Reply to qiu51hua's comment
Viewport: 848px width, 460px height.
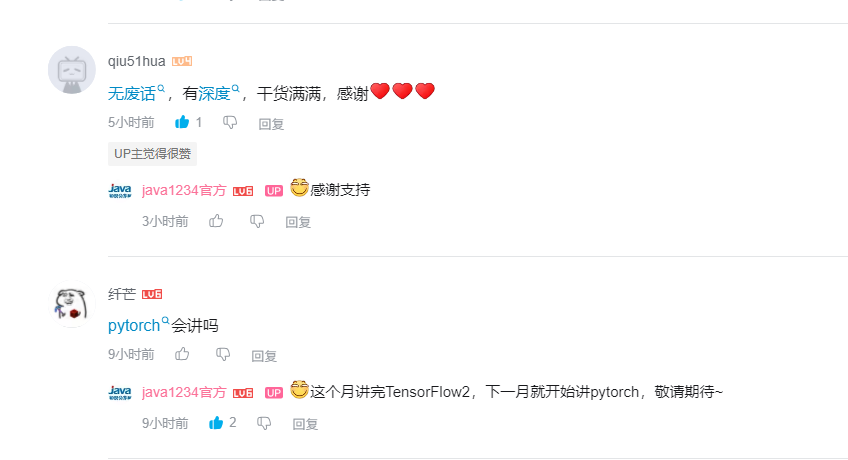tap(271, 124)
